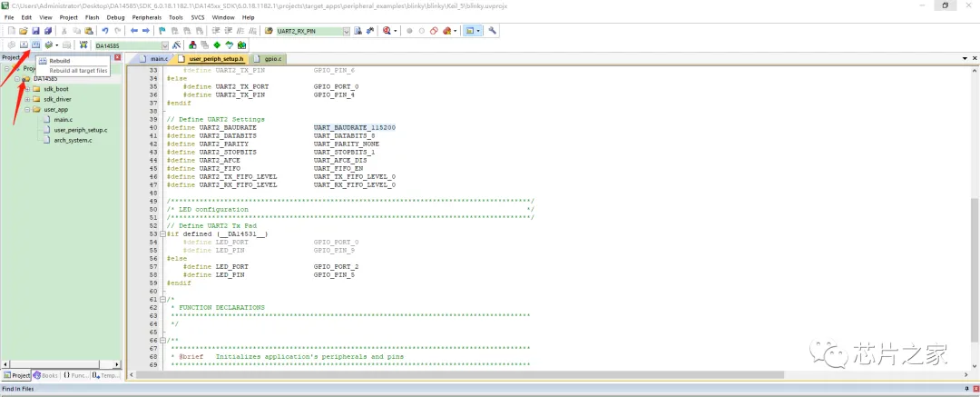This screenshot has height=397, width=980.
Task: Open the UART2_RX_PIN find dropdown
Action: (347, 31)
